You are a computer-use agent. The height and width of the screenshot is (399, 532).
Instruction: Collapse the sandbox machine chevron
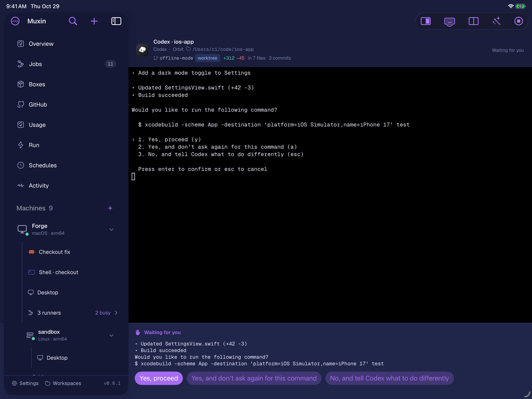[x=111, y=335]
